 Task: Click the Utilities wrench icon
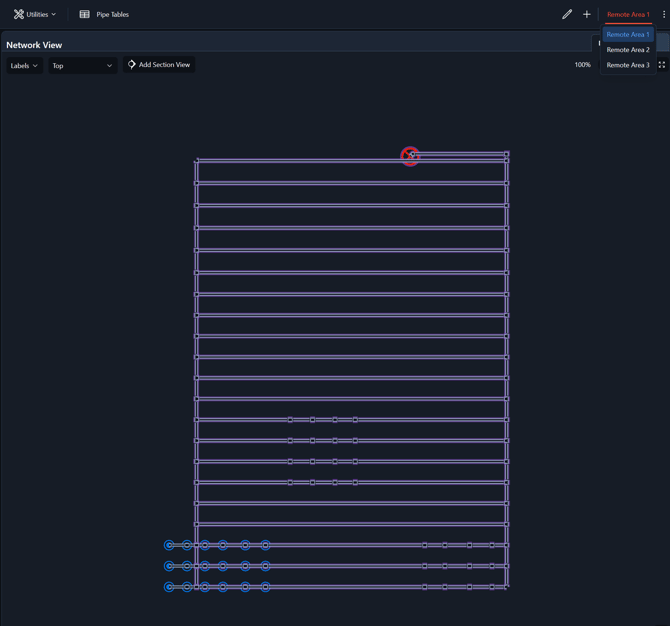[x=18, y=15]
